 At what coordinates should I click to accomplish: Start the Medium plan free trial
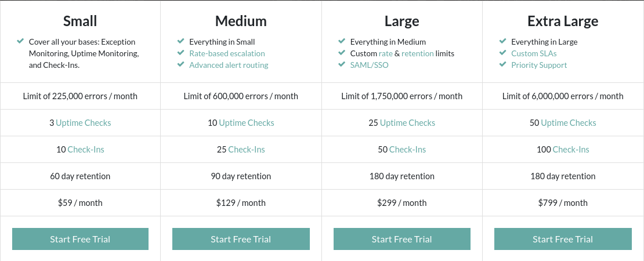tap(241, 239)
